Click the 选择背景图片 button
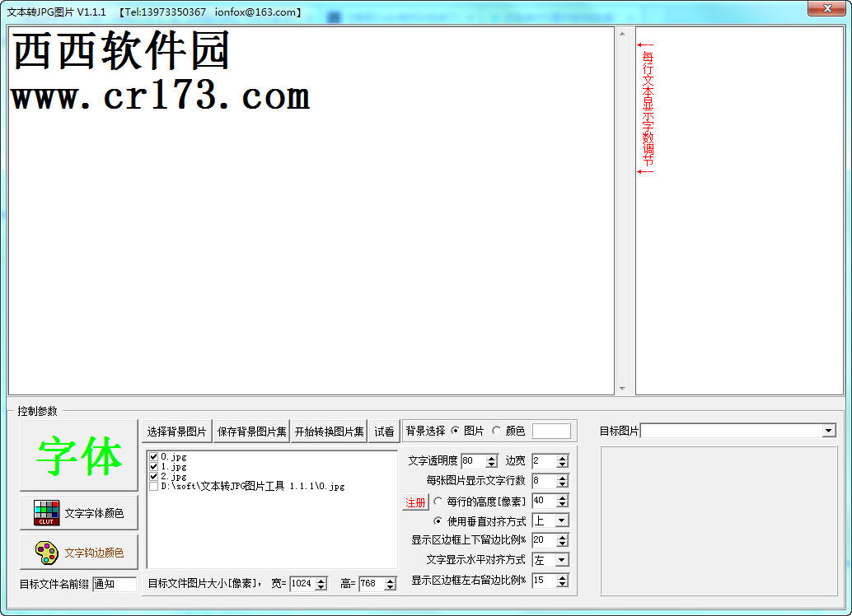The width and height of the screenshot is (852, 616). click(x=177, y=432)
